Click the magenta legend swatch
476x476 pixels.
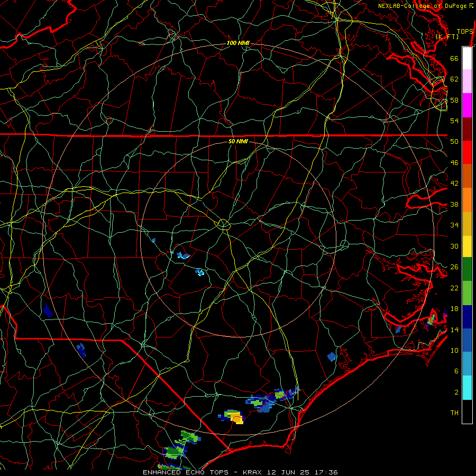click(467, 105)
